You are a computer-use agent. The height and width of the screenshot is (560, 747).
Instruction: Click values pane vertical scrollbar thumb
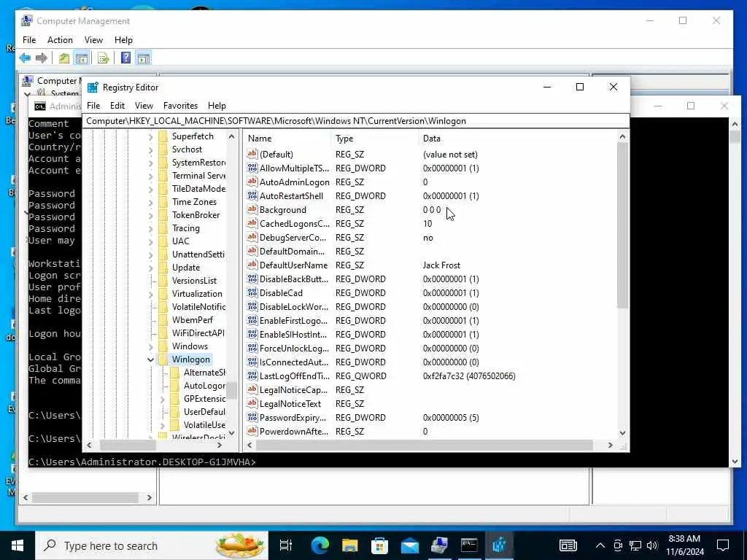[x=622, y=225]
